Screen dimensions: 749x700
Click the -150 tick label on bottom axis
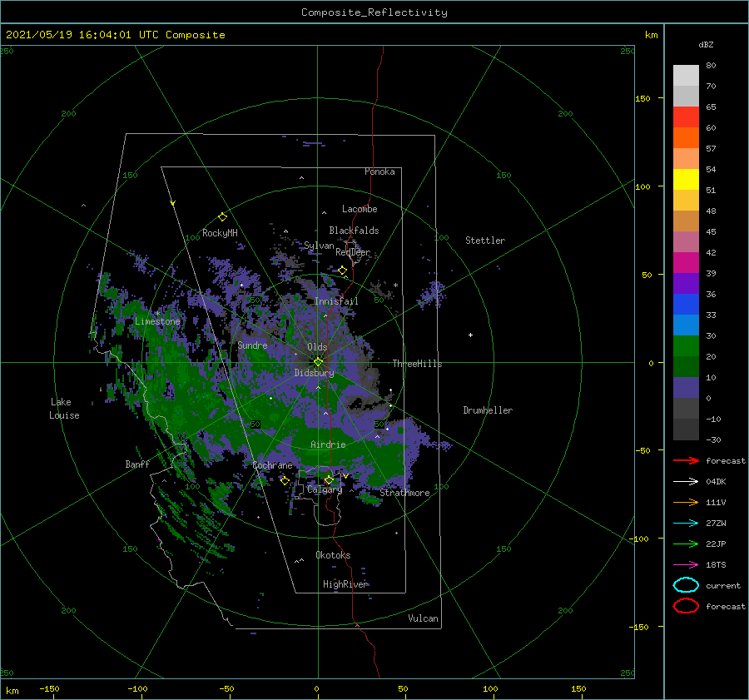coord(49,688)
